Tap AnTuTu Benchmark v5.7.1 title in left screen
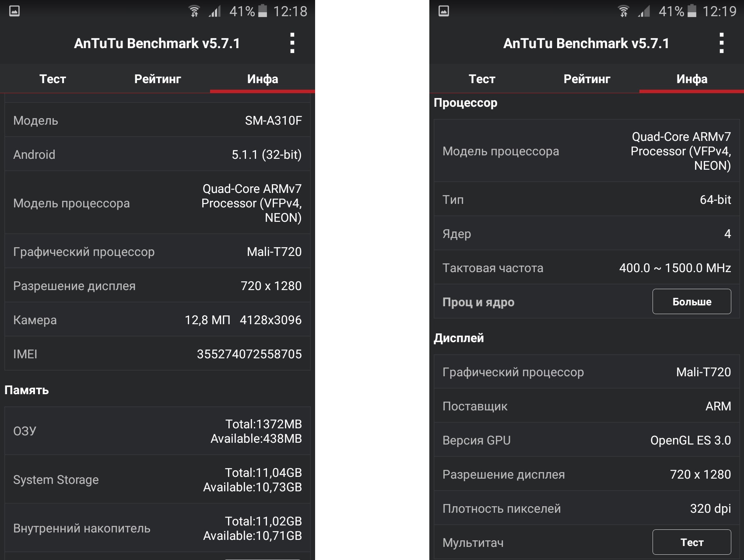 point(157,43)
